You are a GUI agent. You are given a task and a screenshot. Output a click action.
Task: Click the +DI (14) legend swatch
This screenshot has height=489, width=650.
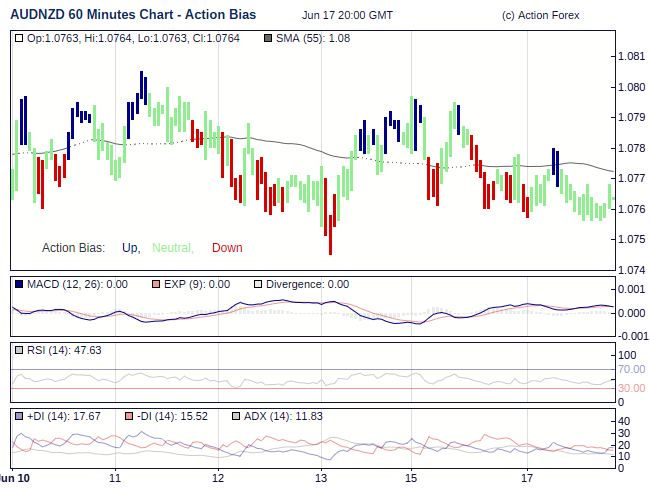[x=19, y=416]
